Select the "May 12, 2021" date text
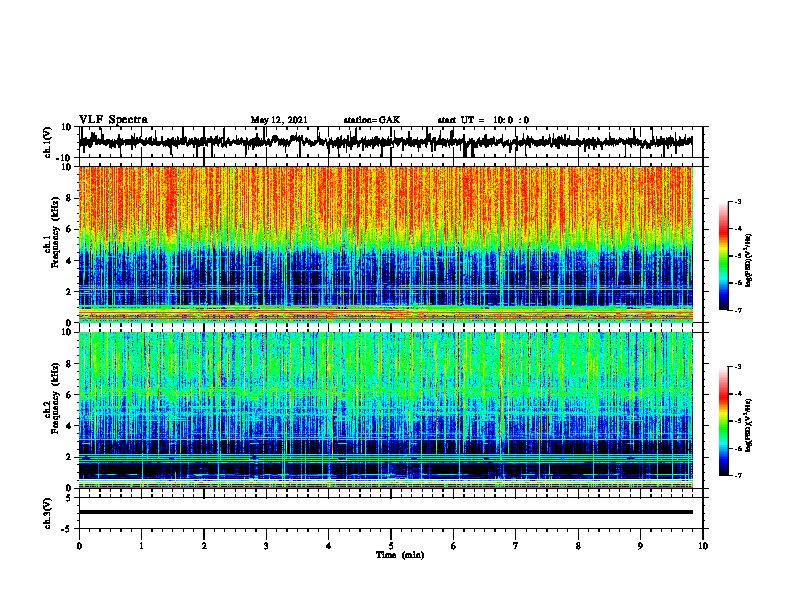This screenshot has height=612, width=792. click(279, 120)
